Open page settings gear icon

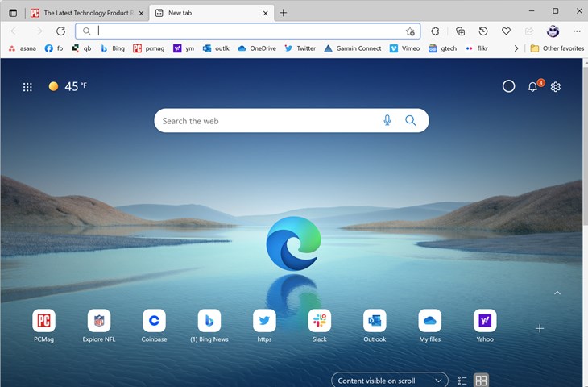(x=555, y=87)
